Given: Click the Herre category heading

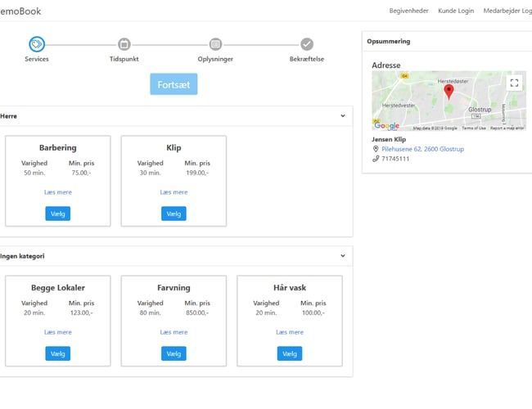Looking at the screenshot, I should 8,116.
